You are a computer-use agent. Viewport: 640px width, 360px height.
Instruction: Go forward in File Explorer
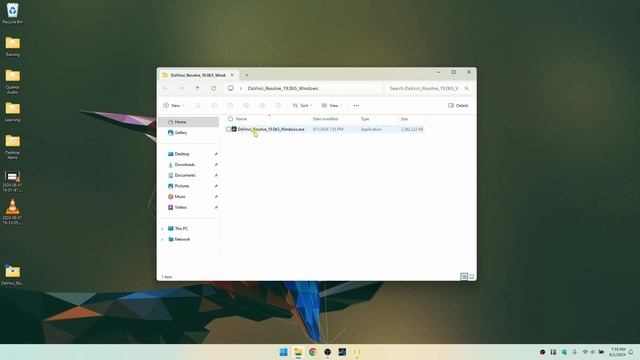coord(182,88)
